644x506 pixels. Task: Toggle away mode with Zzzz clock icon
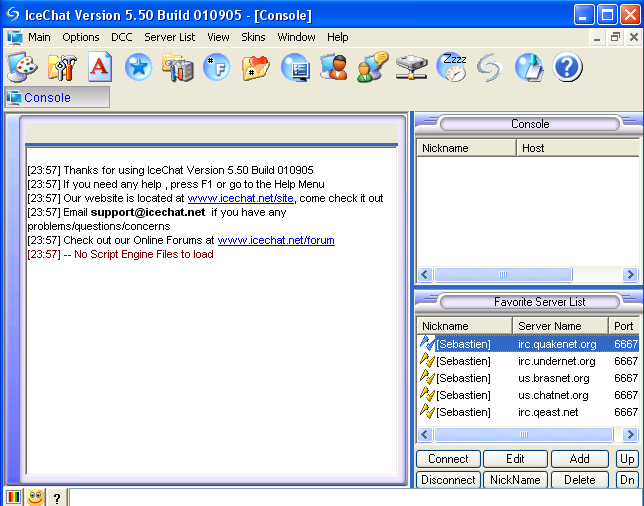click(x=452, y=67)
